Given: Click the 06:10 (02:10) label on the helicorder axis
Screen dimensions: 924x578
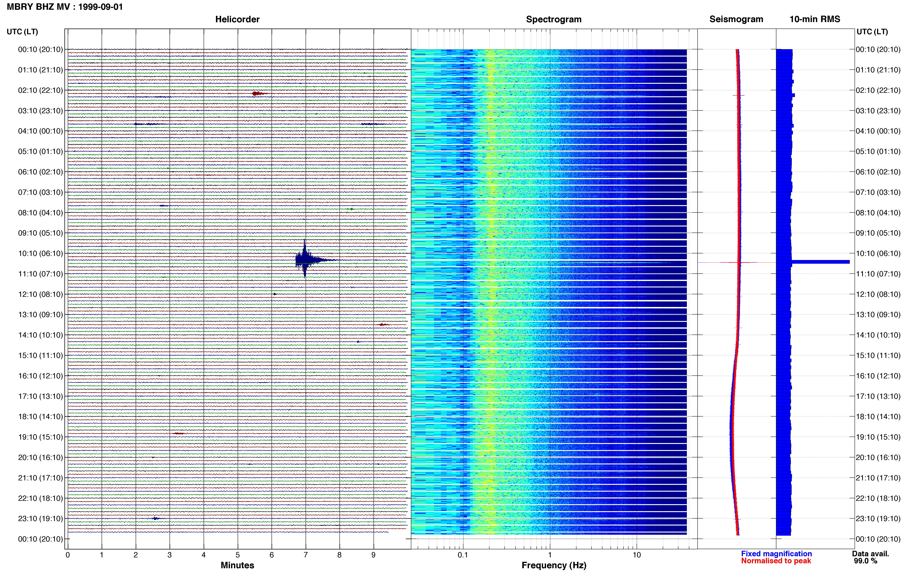Looking at the screenshot, I should coord(41,172).
